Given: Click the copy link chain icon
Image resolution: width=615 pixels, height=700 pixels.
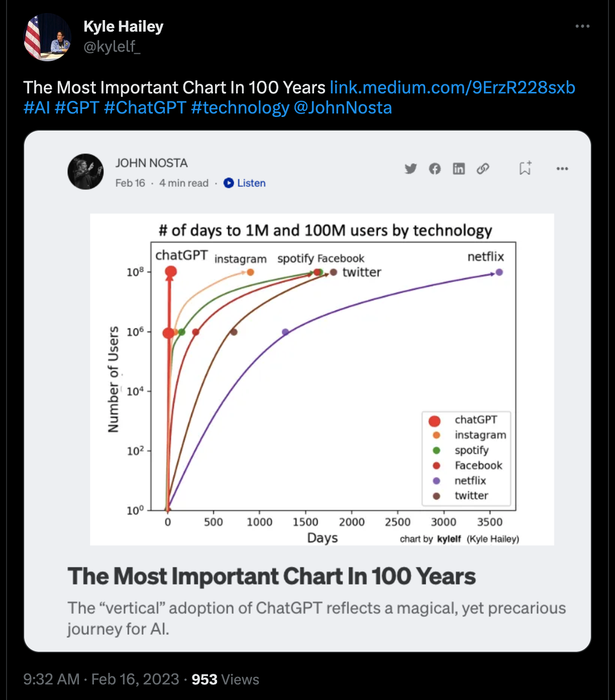Looking at the screenshot, I should [x=483, y=169].
